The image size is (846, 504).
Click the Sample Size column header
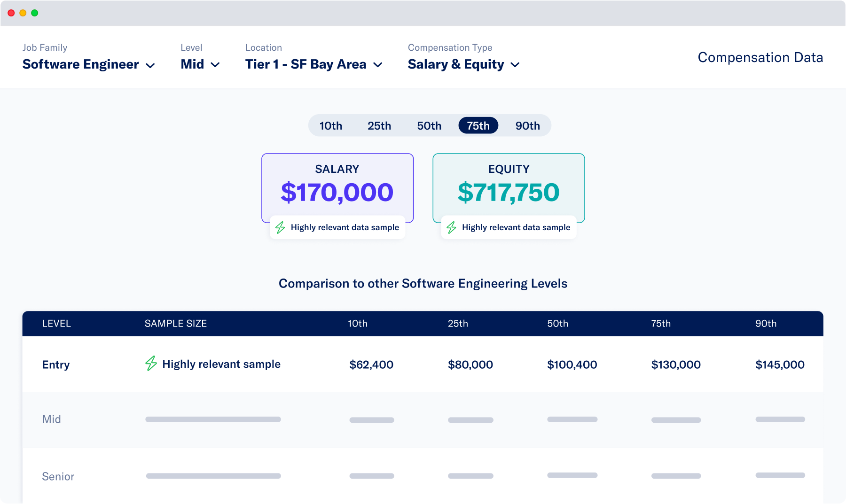pyautogui.click(x=176, y=324)
